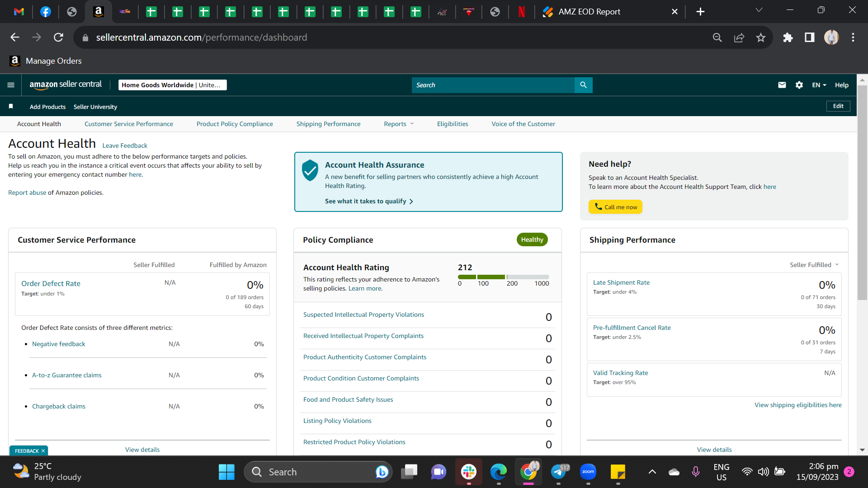Open Add Products link
The image size is (868, 488).
tap(47, 107)
